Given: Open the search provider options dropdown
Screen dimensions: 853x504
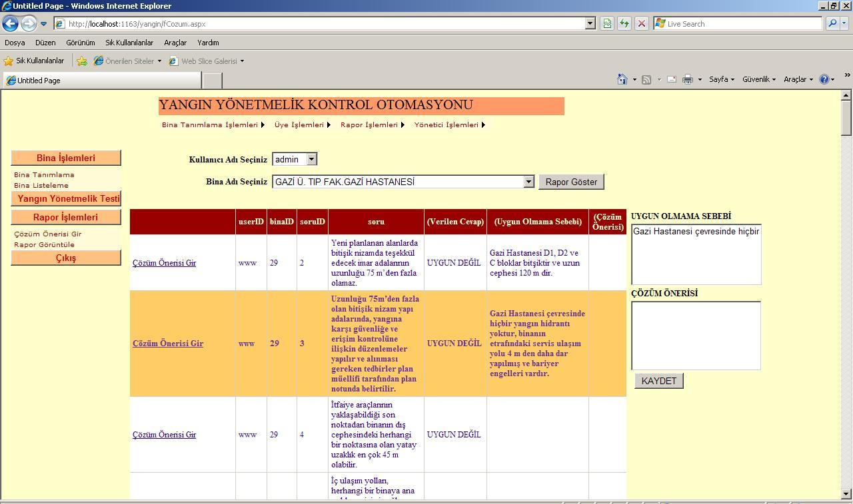Looking at the screenshot, I should pyautogui.click(x=844, y=23).
